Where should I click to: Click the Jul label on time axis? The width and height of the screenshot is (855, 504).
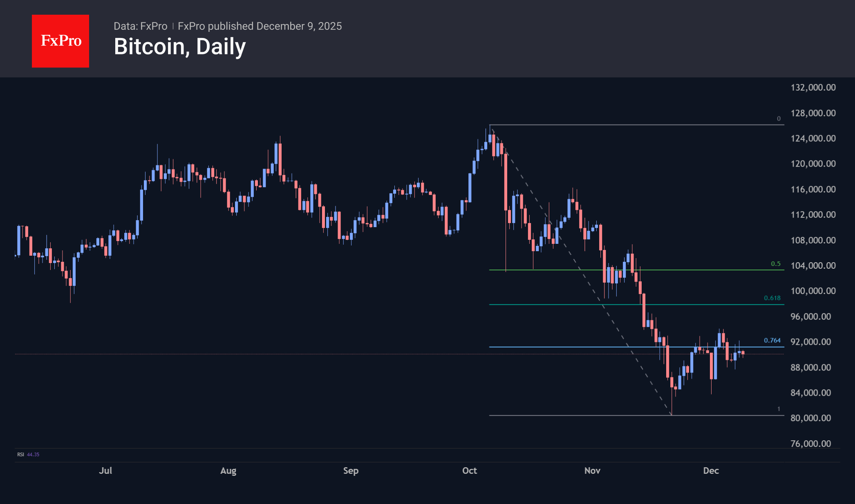105,471
